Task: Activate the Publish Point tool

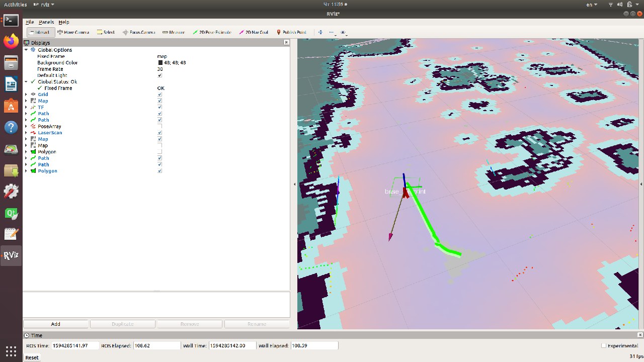Action: 291,32
